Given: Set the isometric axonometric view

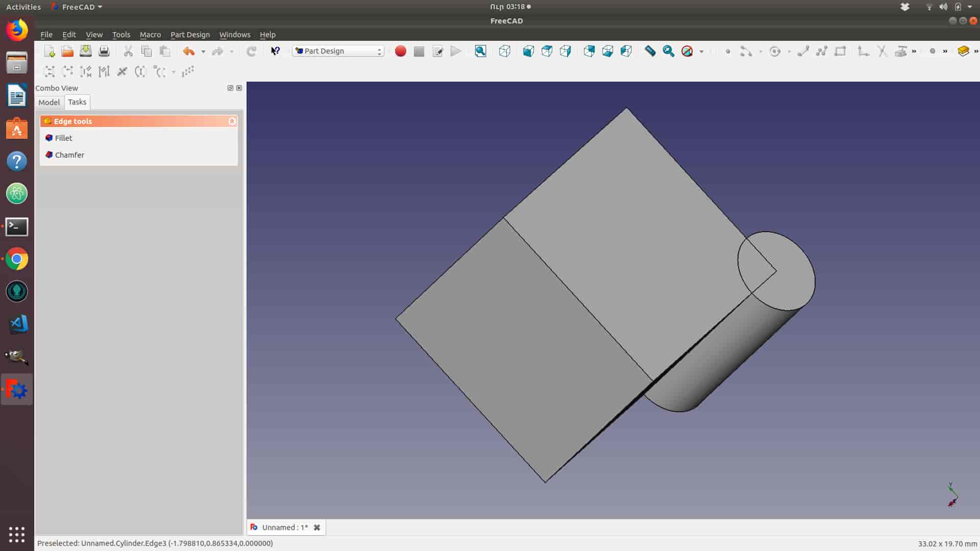Looking at the screenshot, I should click(505, 51).
